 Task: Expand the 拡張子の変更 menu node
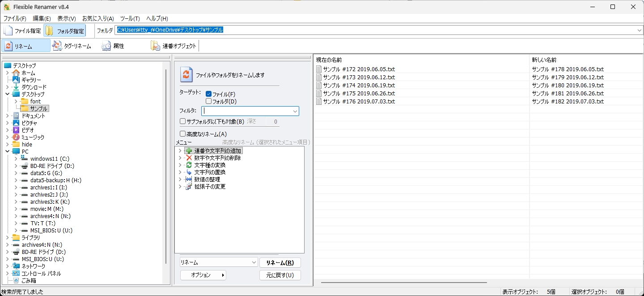tap(180, 187)
